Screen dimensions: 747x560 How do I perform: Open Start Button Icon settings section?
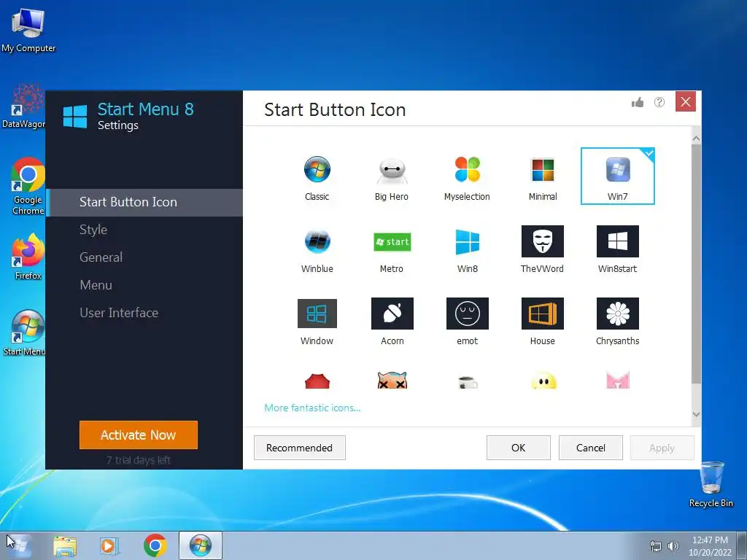144,203
